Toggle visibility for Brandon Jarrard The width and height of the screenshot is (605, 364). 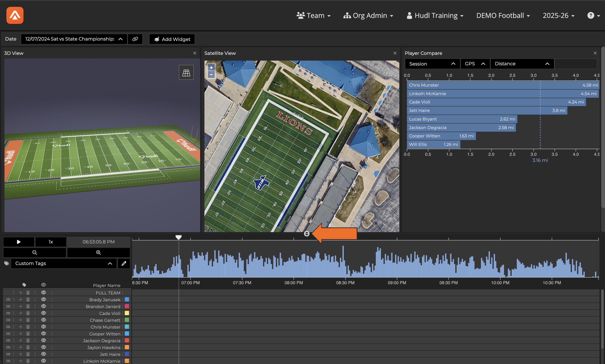(43, 306)
